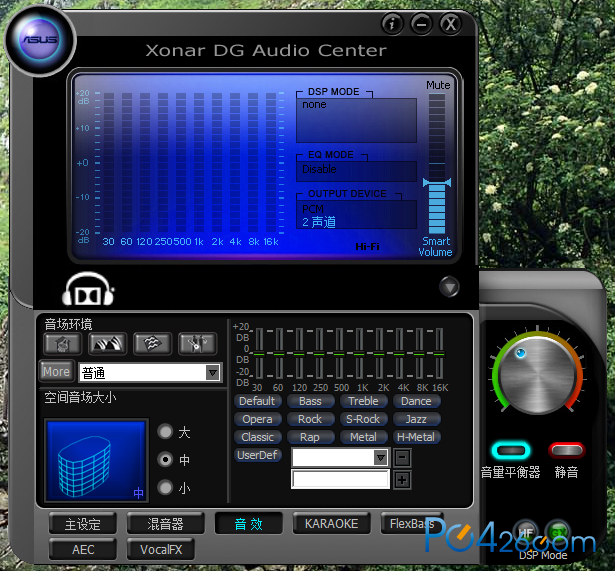Adjust the 120 Hz EQ slider
Screen dimensions: 615x571
[x=299, y=354]
